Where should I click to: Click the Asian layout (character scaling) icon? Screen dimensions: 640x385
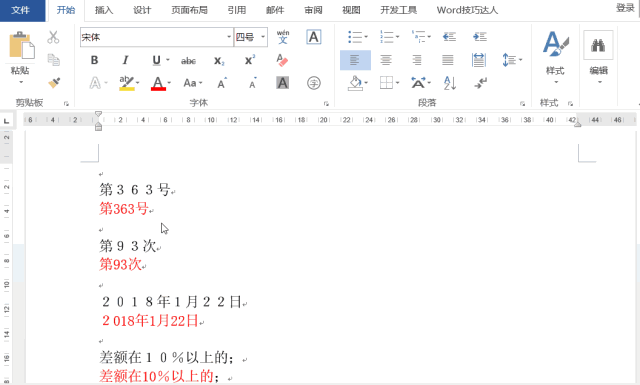(x=418, y=83)
